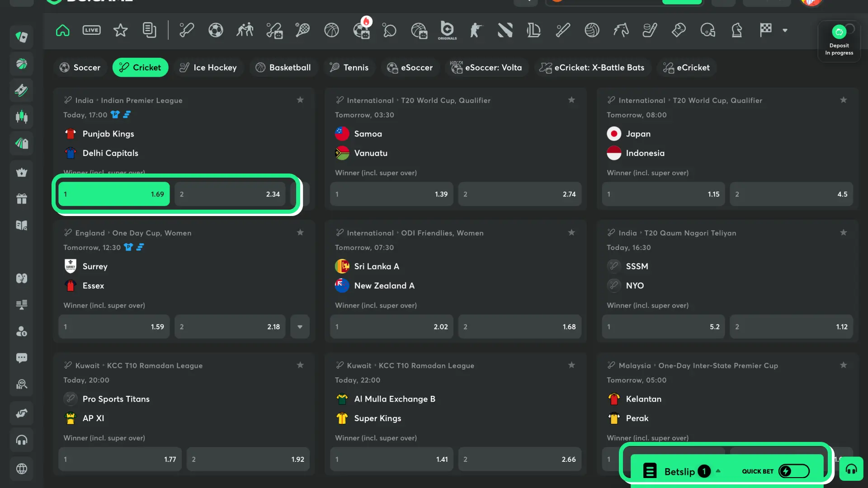
Task: Open the candlestick trading icon in sidebar
Action: point(22,117)
